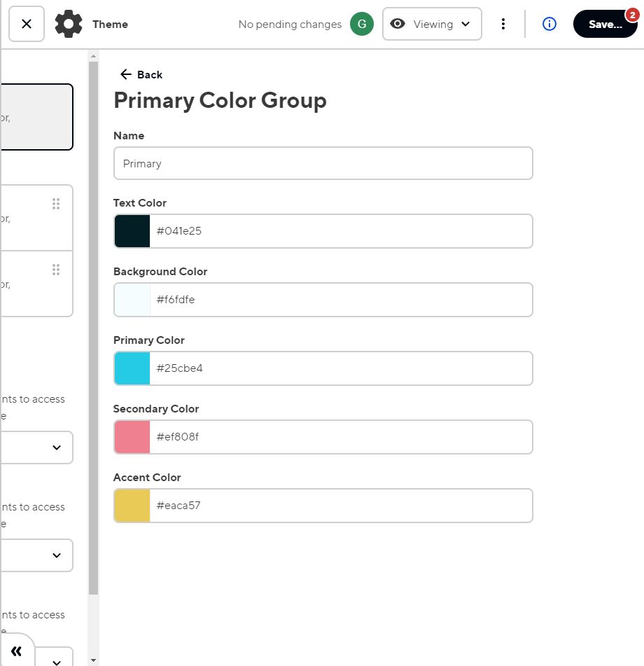Image resolution: width=644 pixels, height=666 pixels.
Task: Go Back from Primary Color Group
Action: (141, 75)
